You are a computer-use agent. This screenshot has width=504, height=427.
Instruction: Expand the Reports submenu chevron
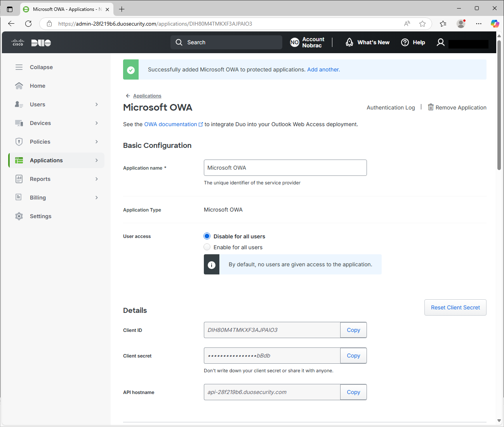tap(97, 179)
